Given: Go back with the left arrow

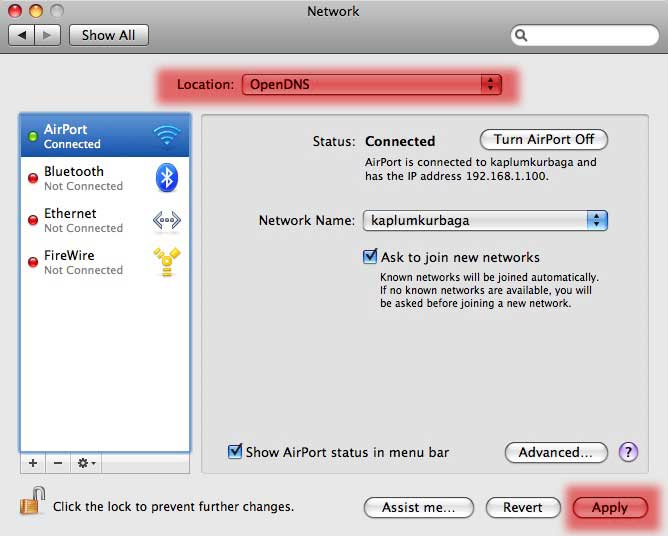Looking at the screenshot, I should (x=22, y=35).
